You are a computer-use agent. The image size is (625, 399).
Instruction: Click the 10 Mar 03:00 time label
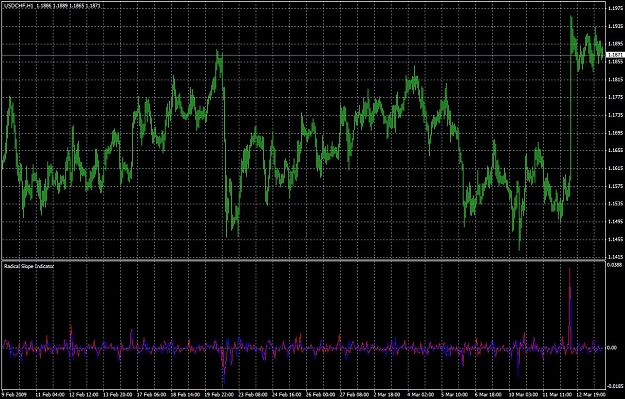523,395
